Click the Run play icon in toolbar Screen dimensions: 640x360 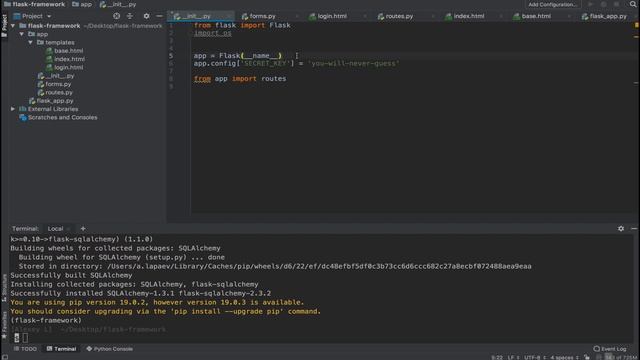(x=590, y=4)
